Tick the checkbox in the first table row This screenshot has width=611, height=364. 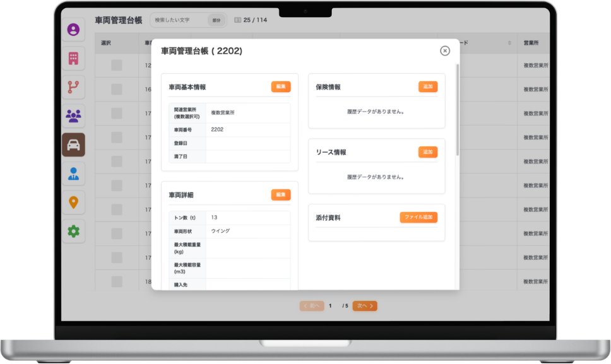(x=117, y=66)
